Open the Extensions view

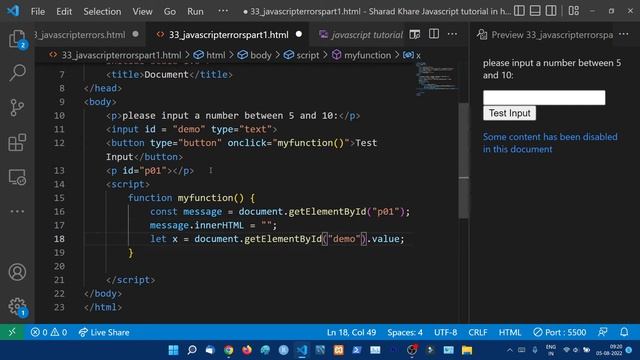click(17, 142)
